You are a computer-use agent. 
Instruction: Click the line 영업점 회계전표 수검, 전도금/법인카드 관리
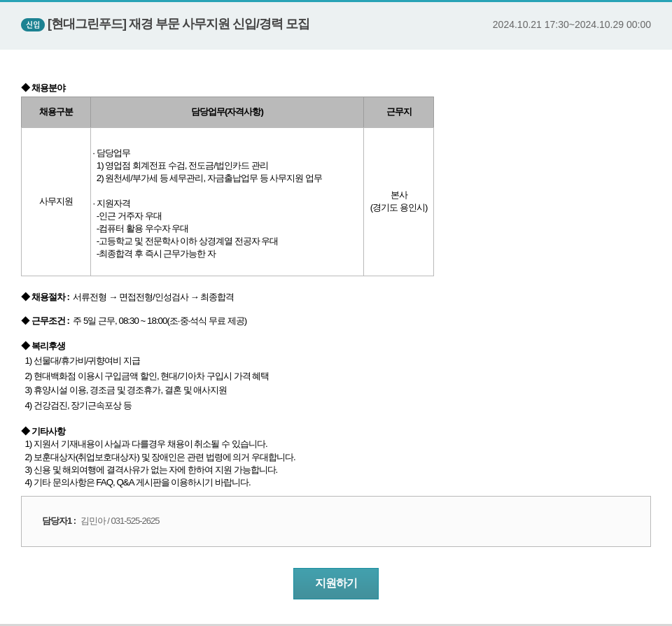pyautogui.click(x=182, y=166)
